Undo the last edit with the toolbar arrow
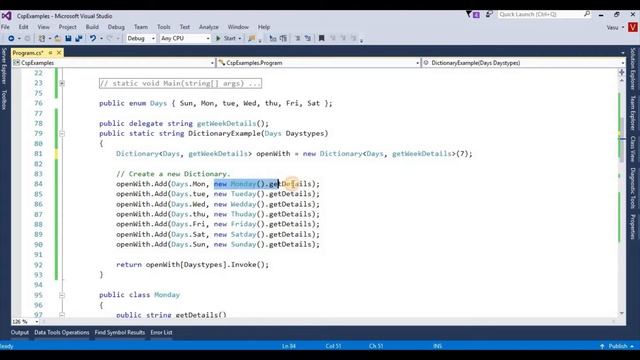640x360 pixels. (93, 38)
